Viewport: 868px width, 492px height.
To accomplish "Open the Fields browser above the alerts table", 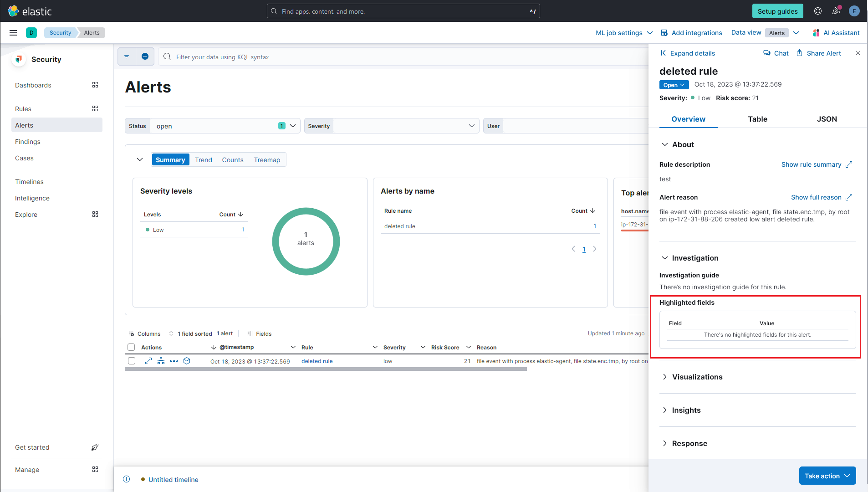I will (x=259, y=333).
